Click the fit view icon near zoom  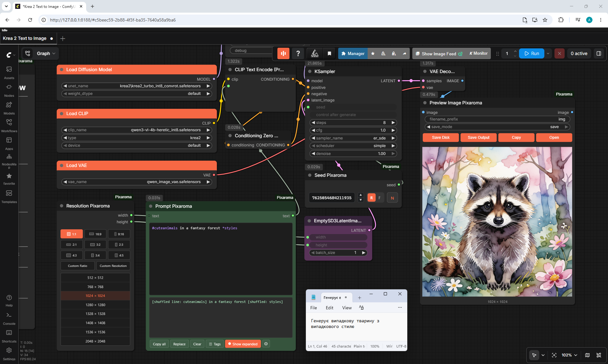554,355
